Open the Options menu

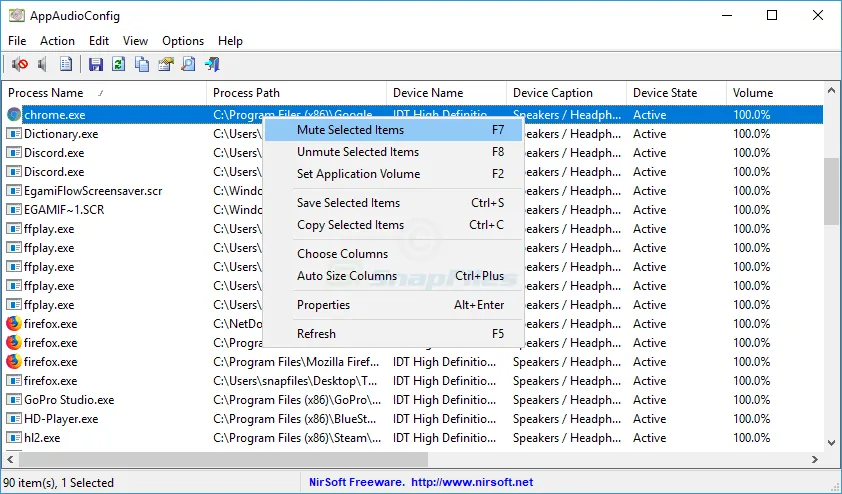coord(183,41)
